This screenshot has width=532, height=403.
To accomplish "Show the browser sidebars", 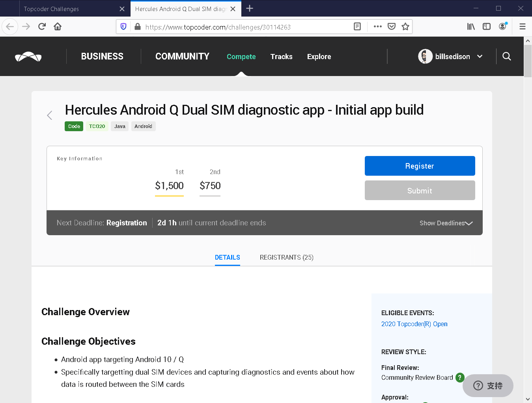I will coord(487,26).
